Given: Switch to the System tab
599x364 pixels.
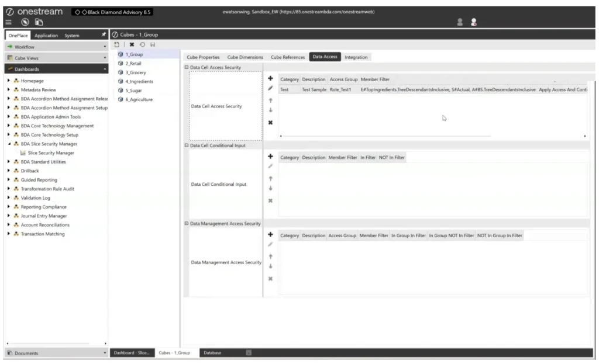Looking at the screenshot, I should point(72,36).
